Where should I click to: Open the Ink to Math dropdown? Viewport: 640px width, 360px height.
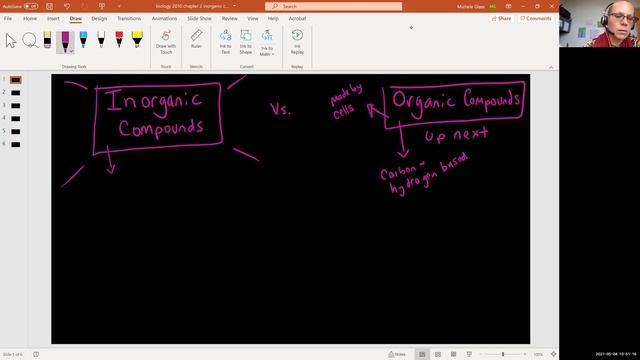(x=267, y=43)
